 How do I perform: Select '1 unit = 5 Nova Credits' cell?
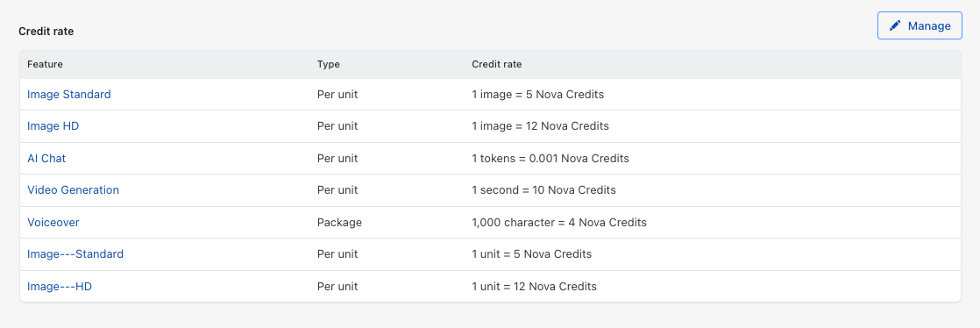pyautogui.click(x=532, y=254)
